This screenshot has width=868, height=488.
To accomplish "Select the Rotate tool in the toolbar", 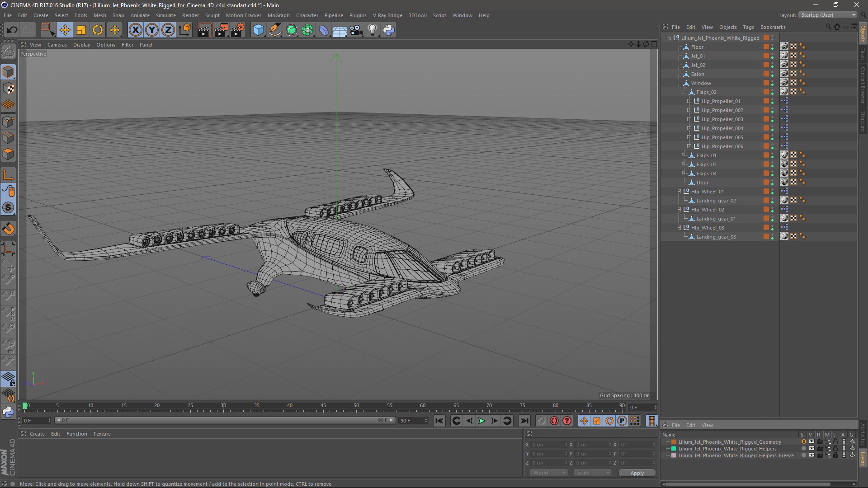I will 98,30.
